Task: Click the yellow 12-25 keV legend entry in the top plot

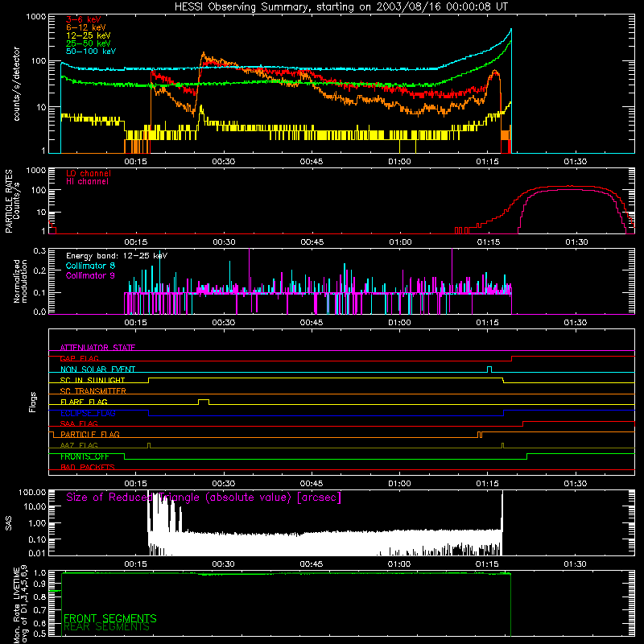Action: point(88,35)
